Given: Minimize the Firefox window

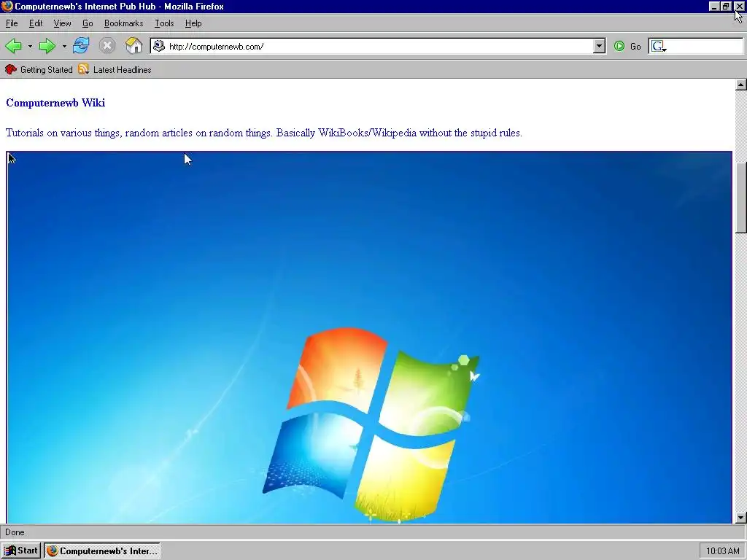Looking at the screenshot, I should pyautogui.click(x=713, y=6).
